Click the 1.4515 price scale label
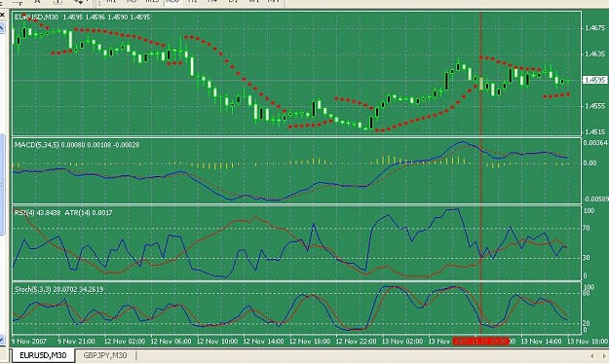The height and width of the screenshot is (364, 609). 594,132
